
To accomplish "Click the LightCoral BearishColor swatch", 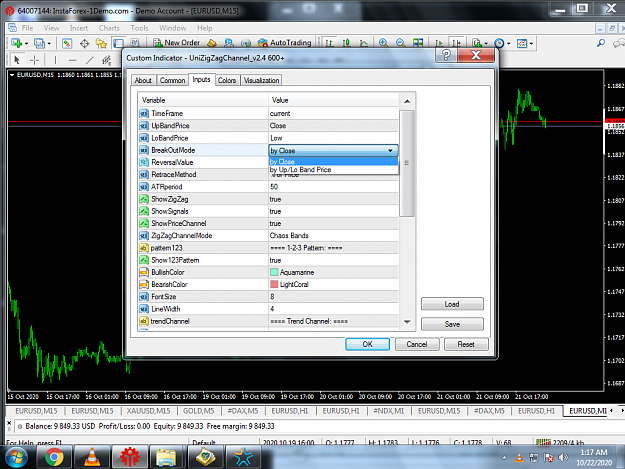I will pyautogui.click(x=274, y=284).
